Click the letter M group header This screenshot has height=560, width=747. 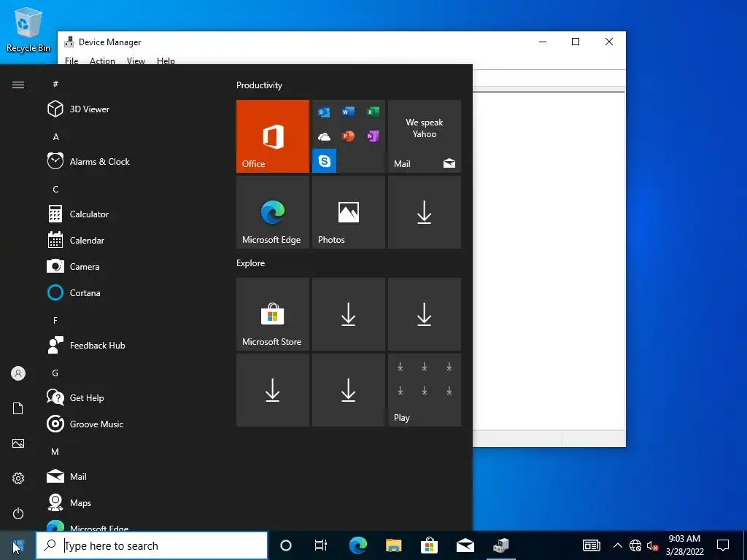pyautogui.click(x=55, y=451)
